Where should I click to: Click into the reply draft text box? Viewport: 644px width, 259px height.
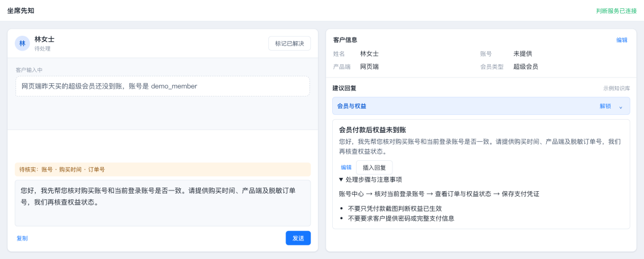point(163,203)
